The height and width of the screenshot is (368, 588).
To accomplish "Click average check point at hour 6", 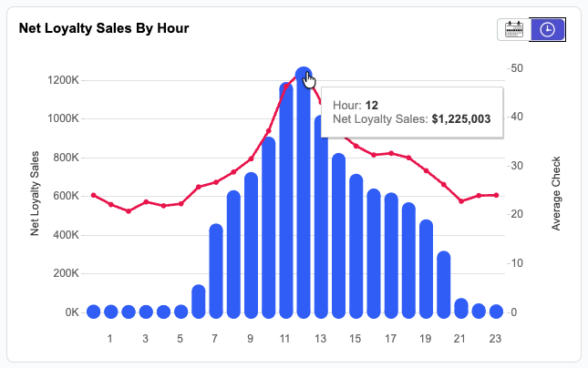I will 199,187.
